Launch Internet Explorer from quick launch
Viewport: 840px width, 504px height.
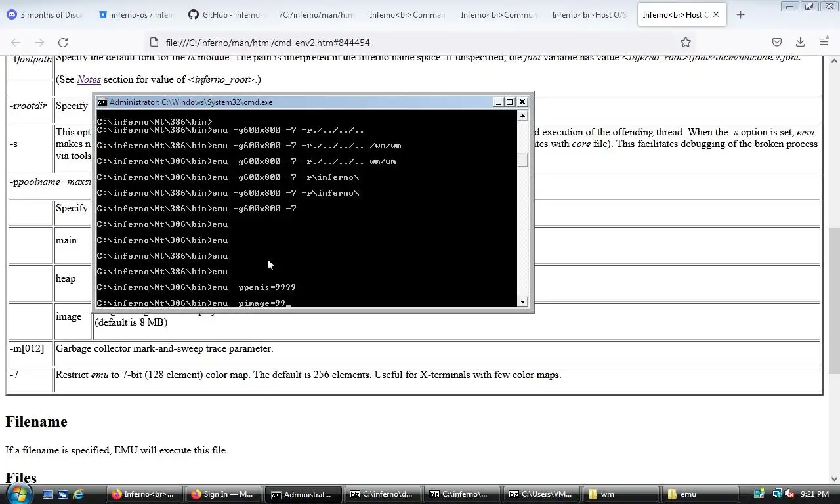tap(78, 494)
